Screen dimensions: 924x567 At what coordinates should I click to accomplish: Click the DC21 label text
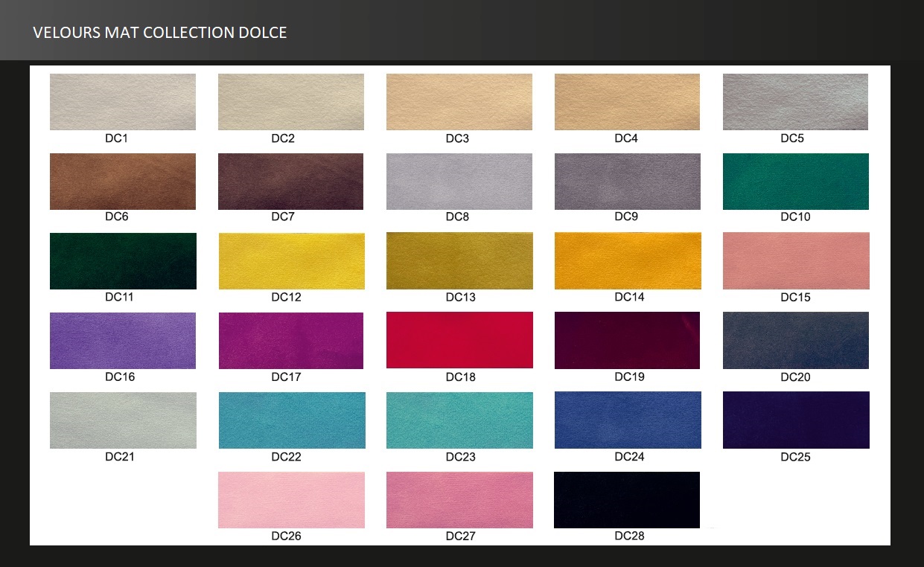(x=120, y=457)
